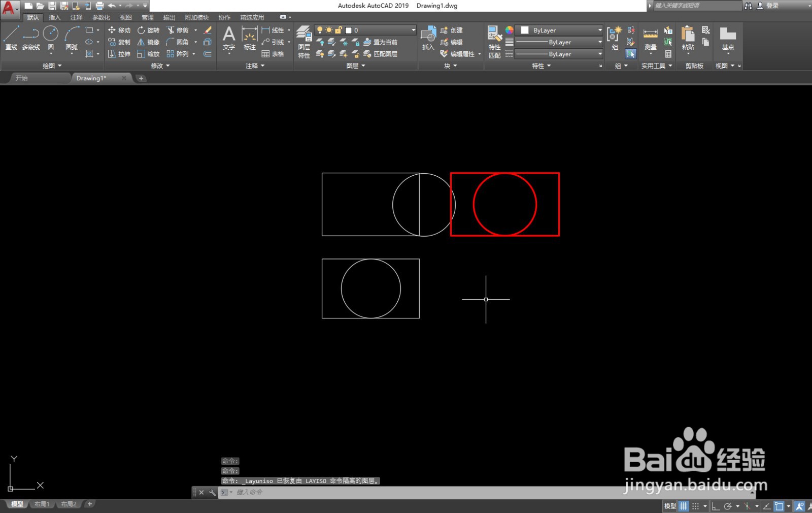The image size is (812, 513).
Task: Click the 插入 block icon
Action: (x=428, y=38)
